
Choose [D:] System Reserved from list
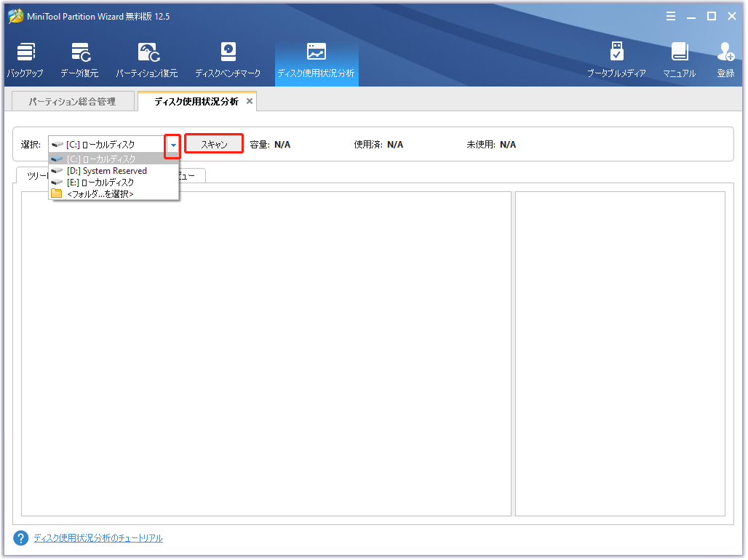114,171
